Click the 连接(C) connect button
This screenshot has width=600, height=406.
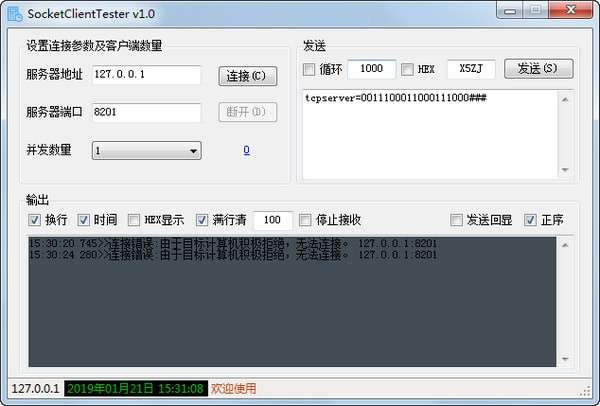248,76
